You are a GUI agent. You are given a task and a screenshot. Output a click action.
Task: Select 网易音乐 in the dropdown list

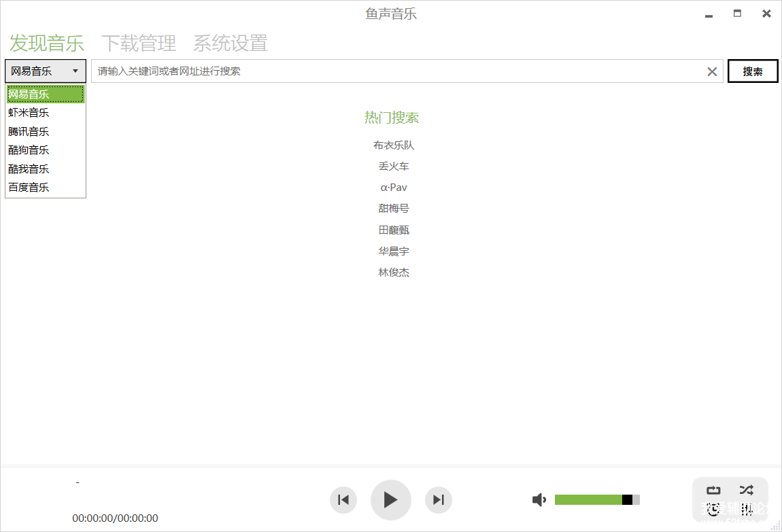coord(46,94)
